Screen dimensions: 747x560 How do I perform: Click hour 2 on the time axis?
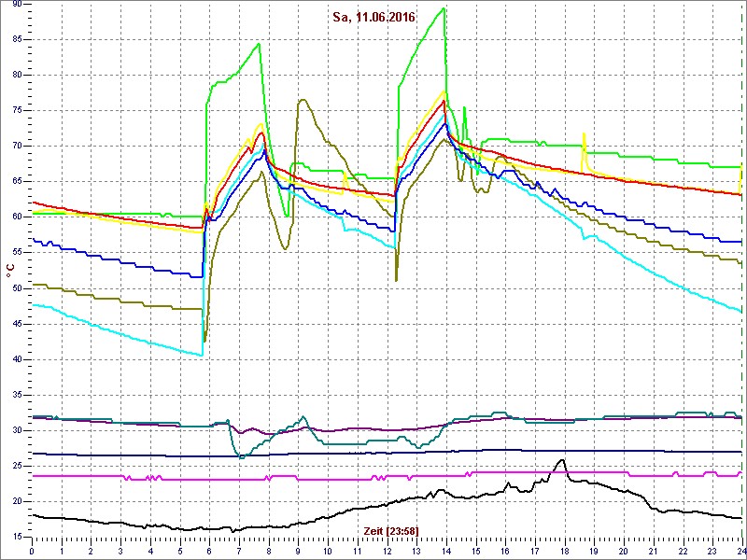(91, 549)
